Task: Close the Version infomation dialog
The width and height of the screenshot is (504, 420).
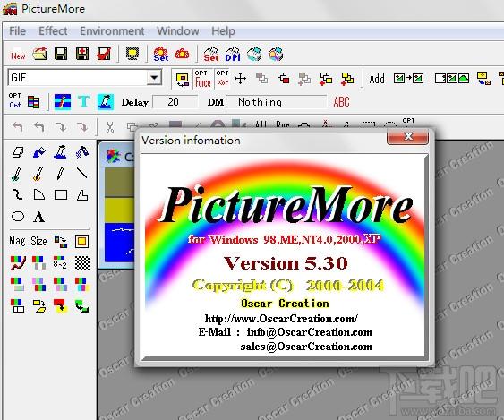Action: pos(408,136)
